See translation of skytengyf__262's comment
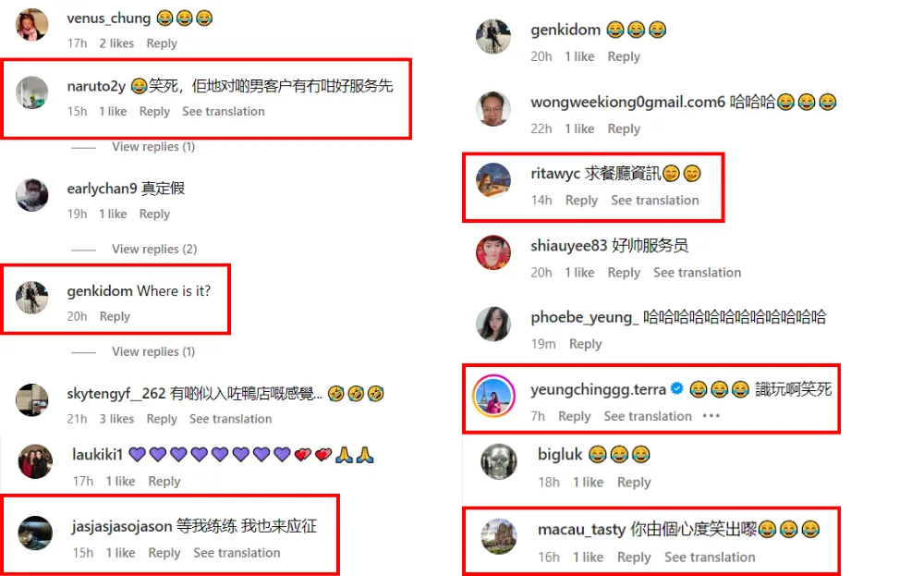This screenshot has width=924, height=576. point(230,419)
